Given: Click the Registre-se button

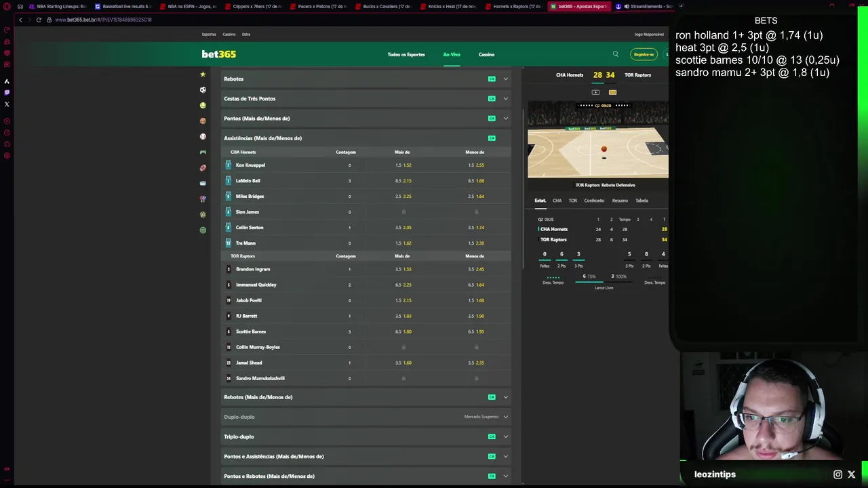Looking at the screenshot, I should tap(644, 54).
